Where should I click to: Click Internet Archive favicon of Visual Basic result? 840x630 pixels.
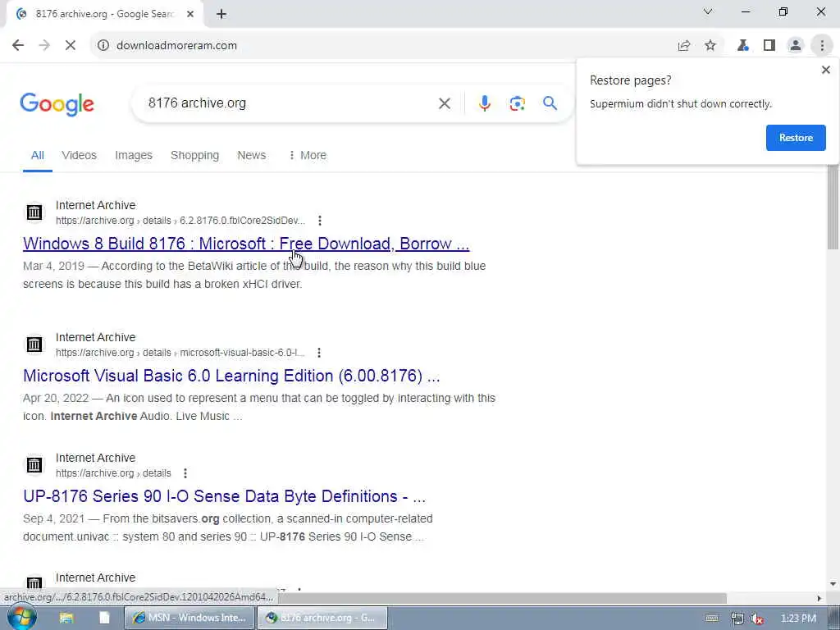pyautogui.click(x=34, y=344)
